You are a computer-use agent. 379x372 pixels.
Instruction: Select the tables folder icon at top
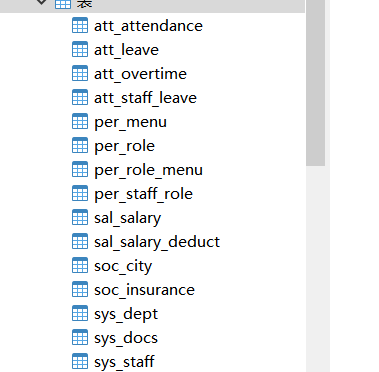(x=63, y=4)
